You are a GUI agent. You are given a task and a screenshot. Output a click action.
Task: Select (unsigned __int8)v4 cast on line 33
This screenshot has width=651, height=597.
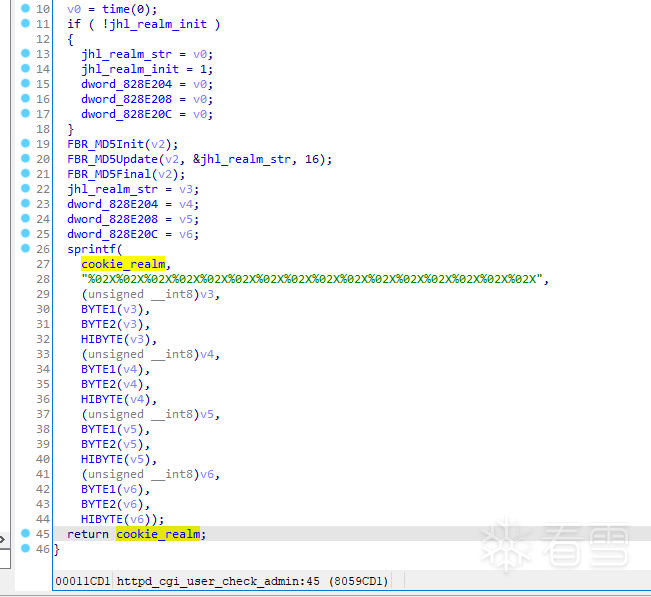(147, 355)
